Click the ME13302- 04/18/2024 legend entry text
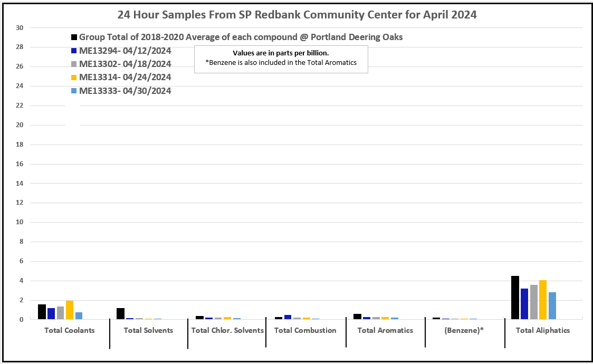The height and width of the screenshot is (364, 593). tap(125, 64)
